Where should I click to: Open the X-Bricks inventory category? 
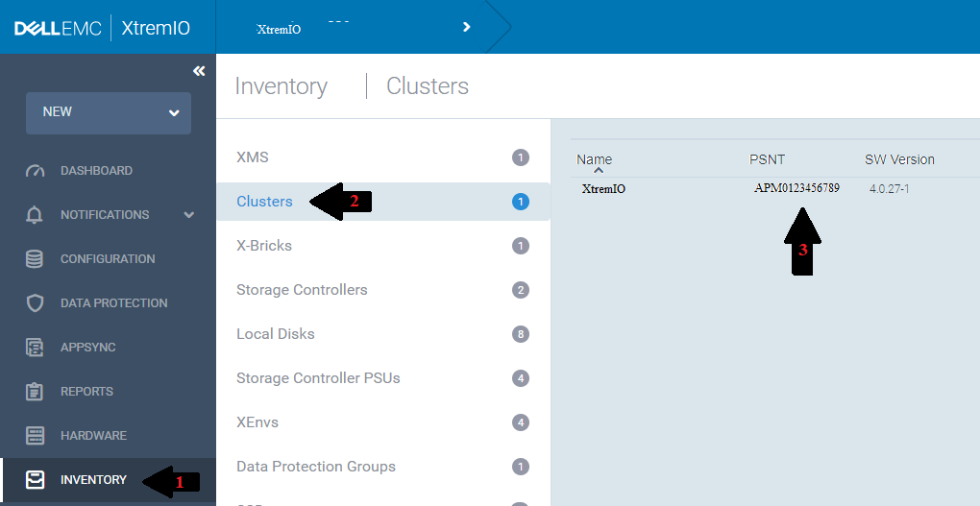tap(264, 246)
